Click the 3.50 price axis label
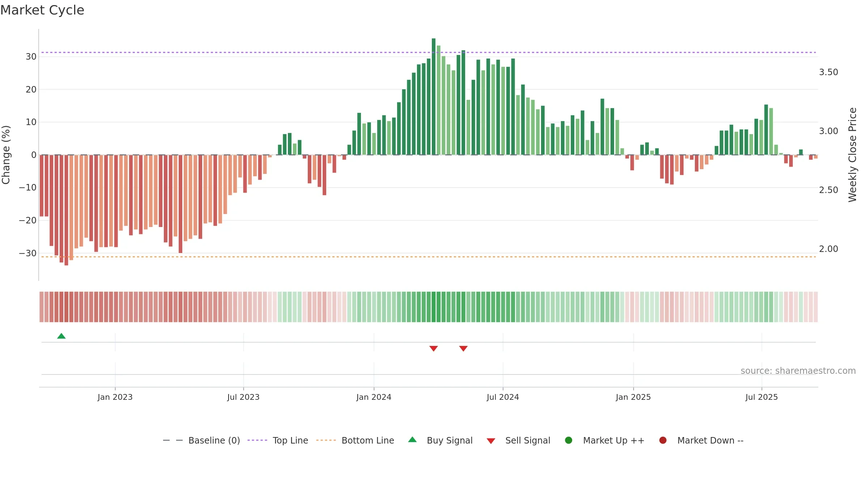Screen dimensions: 868x488 [829, 72]
